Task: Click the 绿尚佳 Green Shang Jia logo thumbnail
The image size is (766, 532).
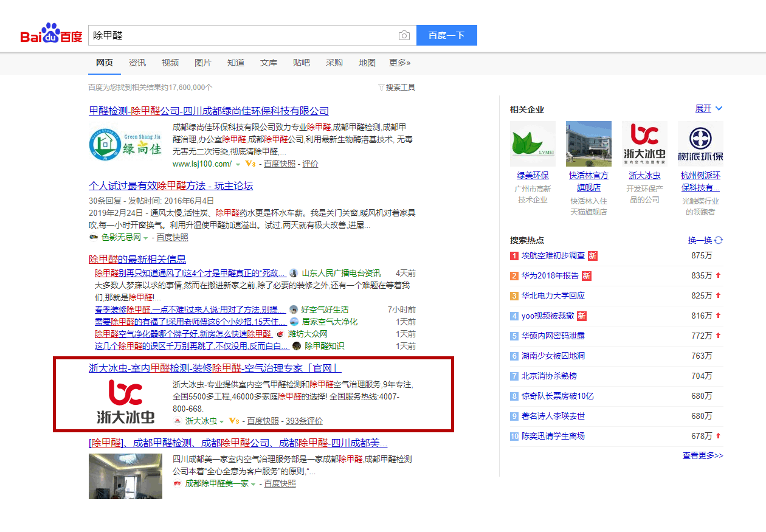Action: (126, 144)
